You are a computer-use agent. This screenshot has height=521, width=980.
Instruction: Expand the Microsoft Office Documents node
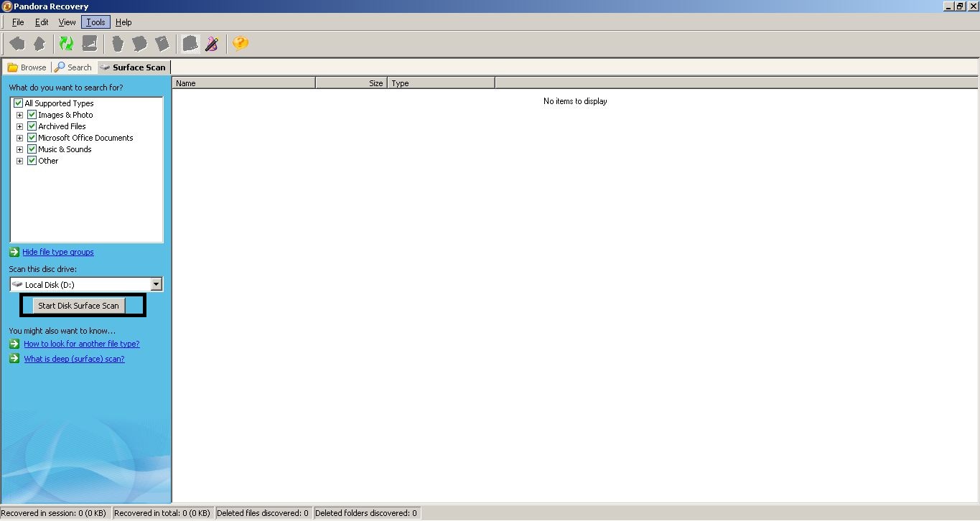(19, 138)
